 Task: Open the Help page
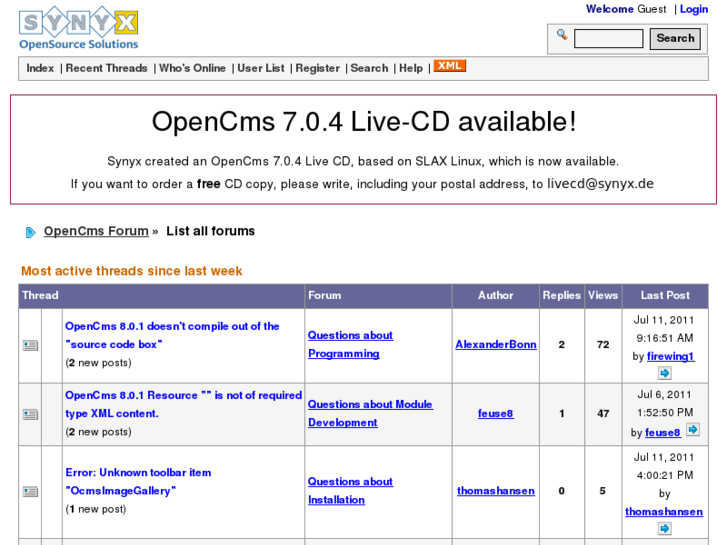pos(411,68)
